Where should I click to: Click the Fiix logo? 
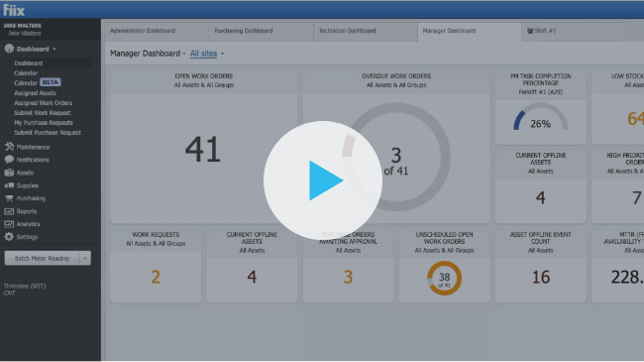click(14, 10)
